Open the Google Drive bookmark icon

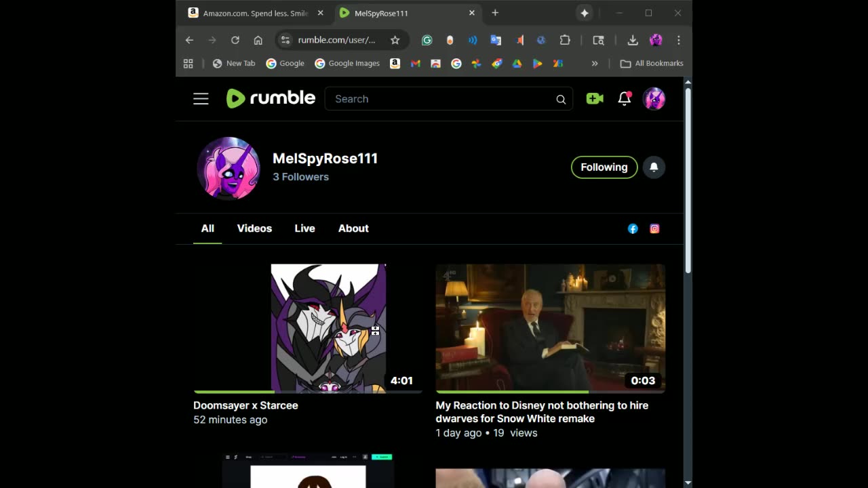click(x=517, y=63)
